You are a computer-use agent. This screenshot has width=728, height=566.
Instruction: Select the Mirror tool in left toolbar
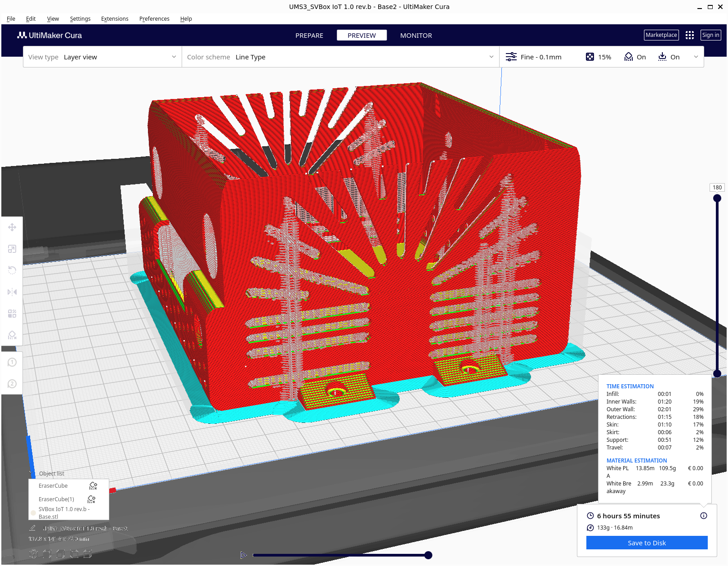(x=12, y=292)
